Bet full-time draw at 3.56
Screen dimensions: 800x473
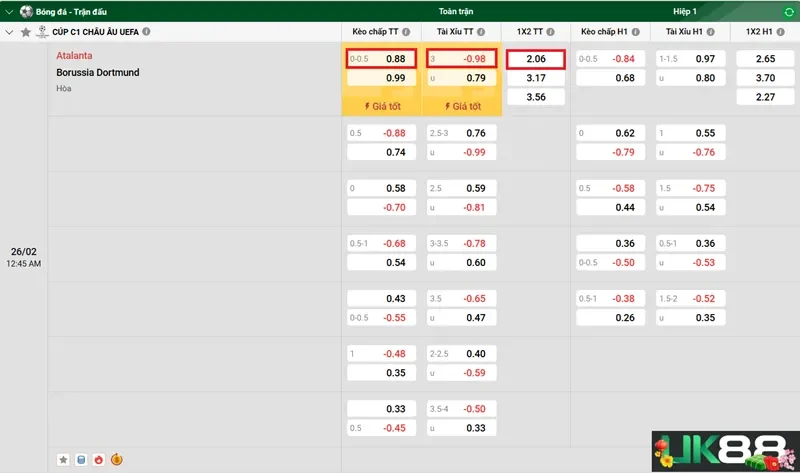point(536,97)
